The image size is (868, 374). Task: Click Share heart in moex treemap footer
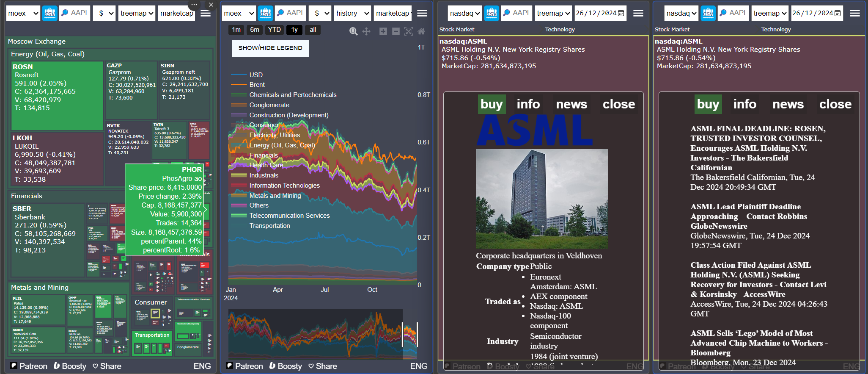pyautogui.click(x=95, y=366)
